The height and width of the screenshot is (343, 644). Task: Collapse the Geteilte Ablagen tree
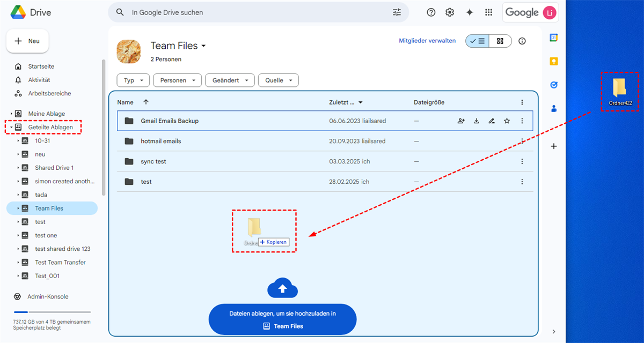[11, 128]
